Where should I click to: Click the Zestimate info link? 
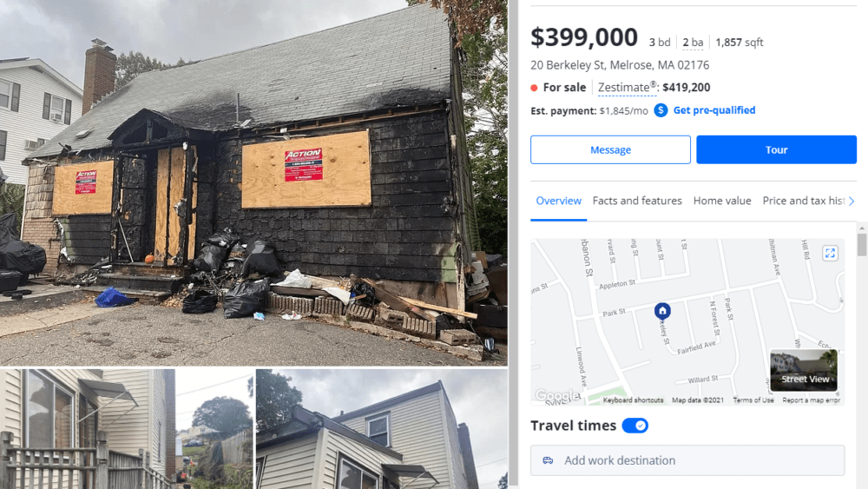click(x=627, y=88)
